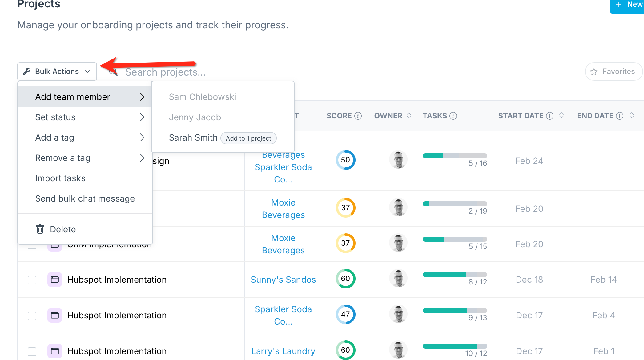Click the Tasks column info icon
The image size is (644, 360).
pos(453,116)
